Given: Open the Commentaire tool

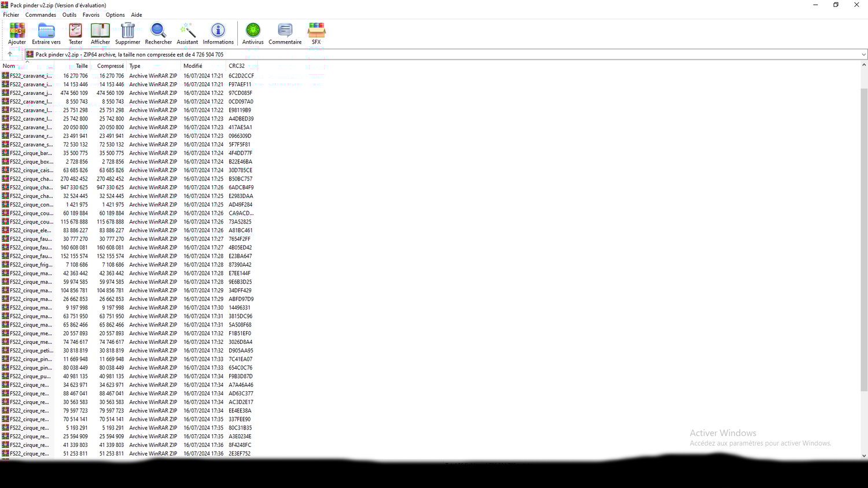Looking at the screenshot, I should (285, 34).
